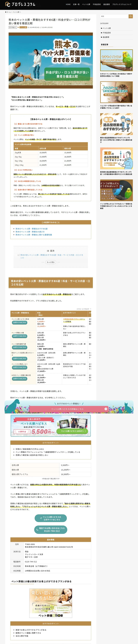Click the プログレスコラム site logo

(x=20, y=4)
